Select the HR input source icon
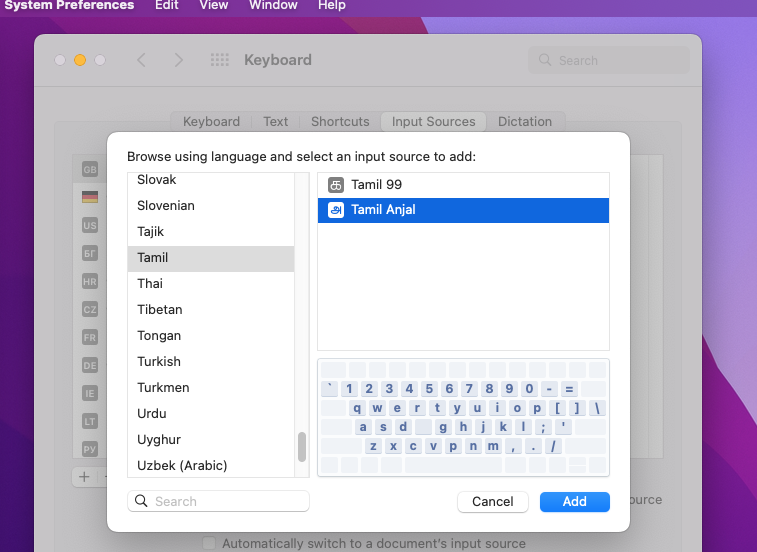757x552 pixels. click(x=90, y=282)
